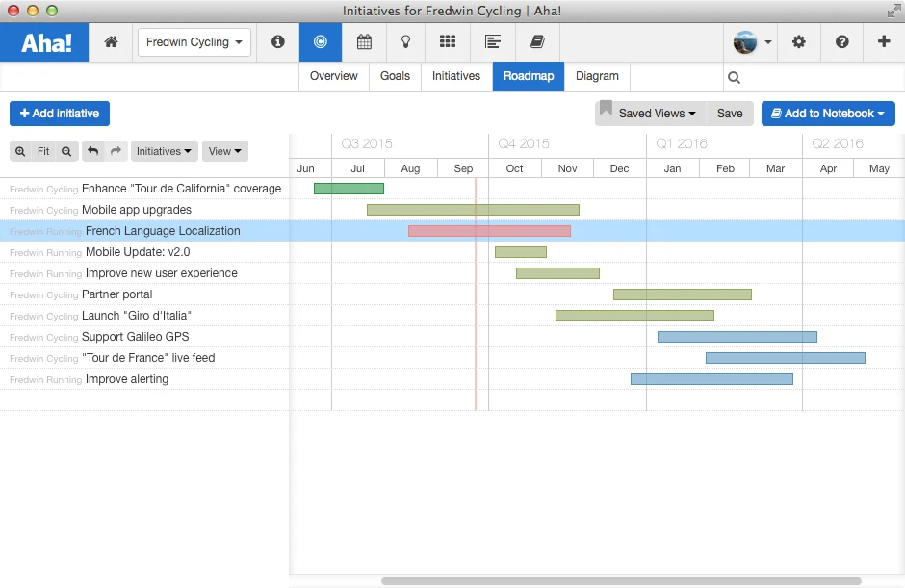Screen dimensions: 905x588
Task: Click the blue Improve alerting bar
Action: (711, 379)
